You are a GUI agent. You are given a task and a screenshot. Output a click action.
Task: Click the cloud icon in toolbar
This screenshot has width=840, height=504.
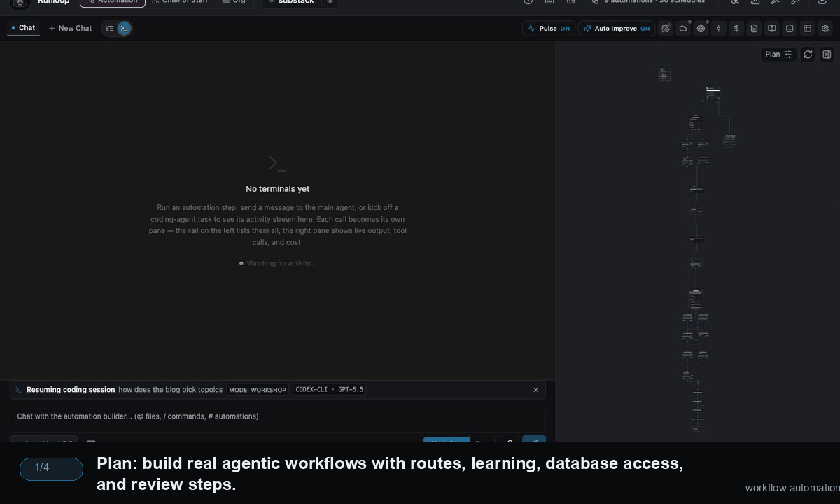(683, 29)
